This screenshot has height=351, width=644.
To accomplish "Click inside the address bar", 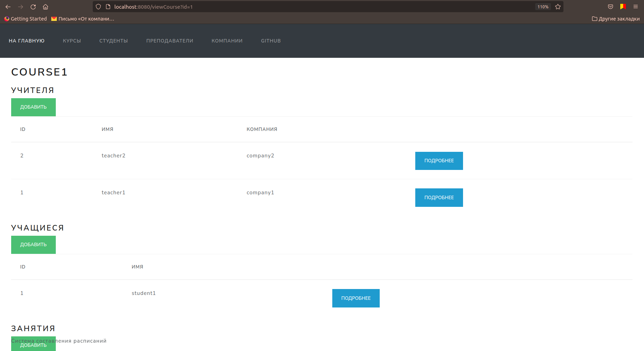I will pos(244,7).
